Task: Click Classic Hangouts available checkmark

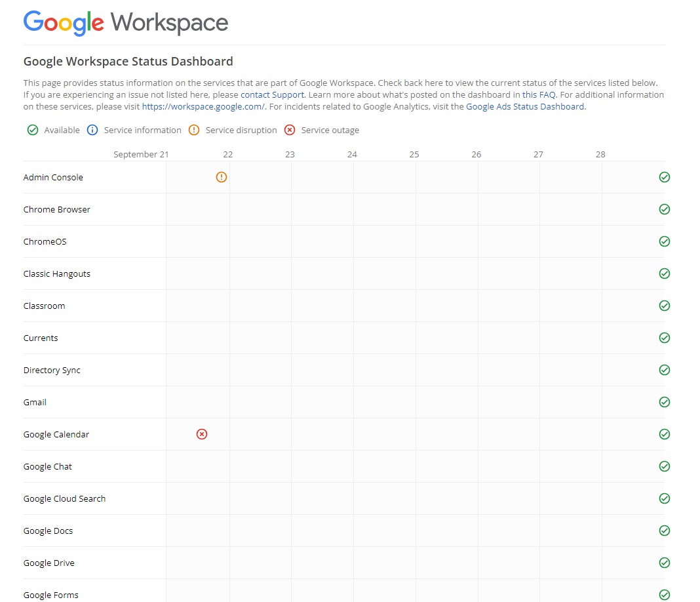Action: [665, 273]
